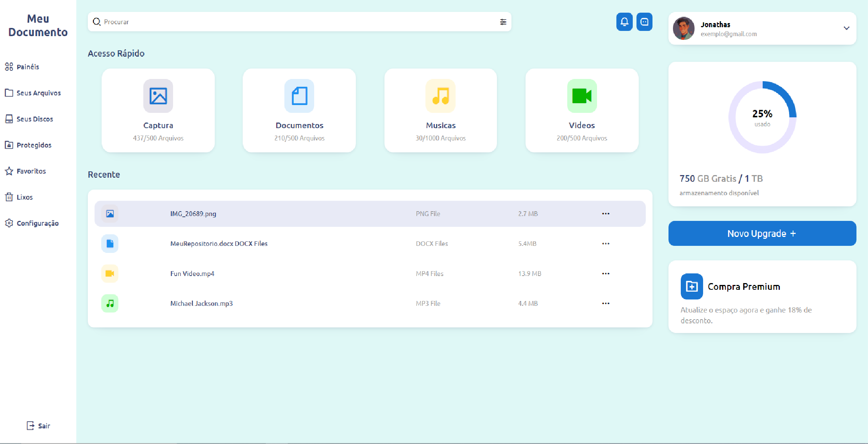Open options menu for MeuRepositorio.docx
Viewport: 868px width, 444px height.
(x=606, y=244)
